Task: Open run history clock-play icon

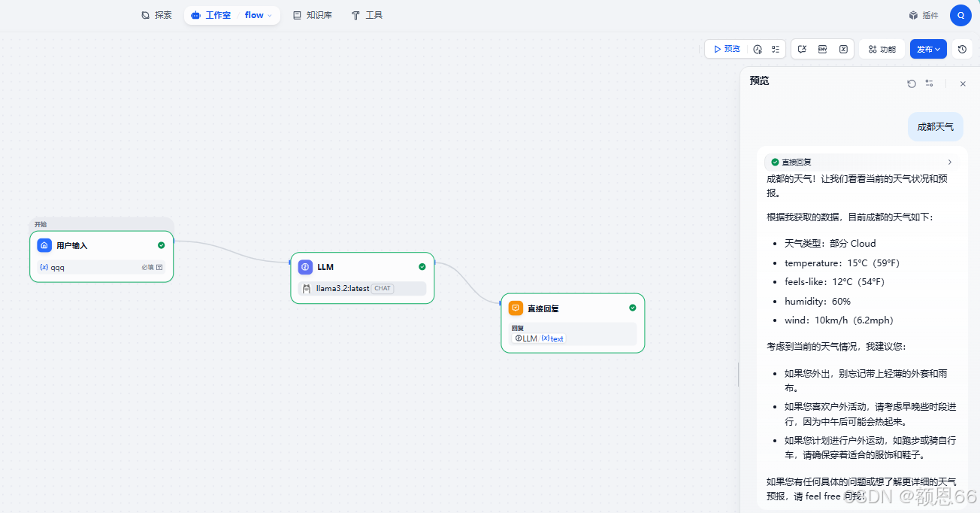Action: click(758, 49)
